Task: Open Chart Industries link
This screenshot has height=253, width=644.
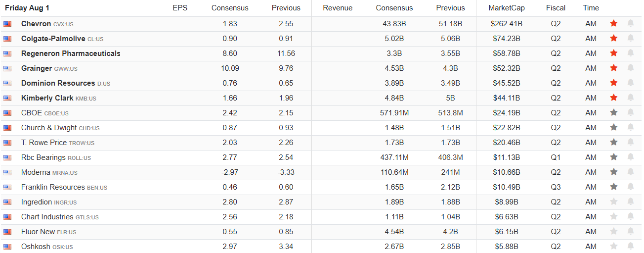Action: (x=47, y=217)
